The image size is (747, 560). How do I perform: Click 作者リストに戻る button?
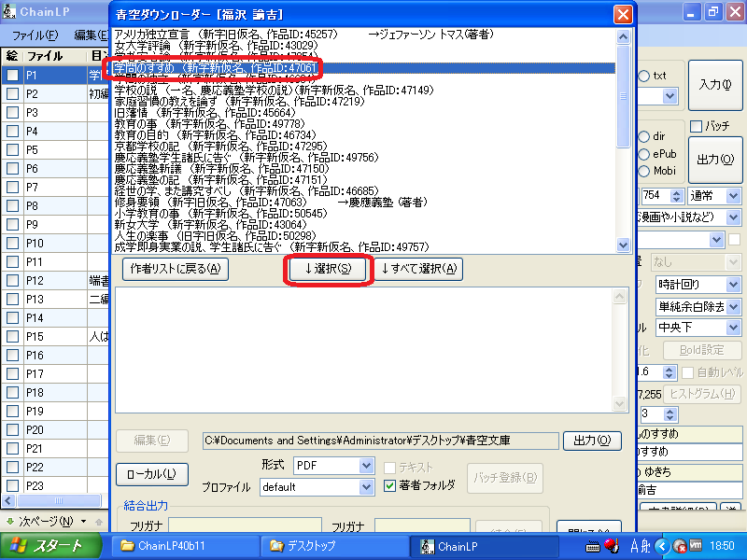point(176,269)
